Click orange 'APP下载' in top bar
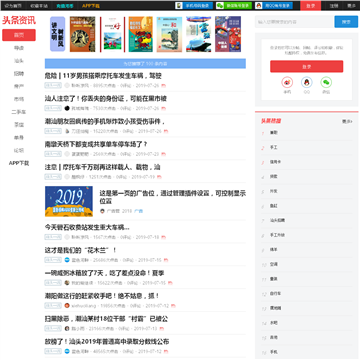This screenshot has width=360, height=360. (x=91, y=6)
